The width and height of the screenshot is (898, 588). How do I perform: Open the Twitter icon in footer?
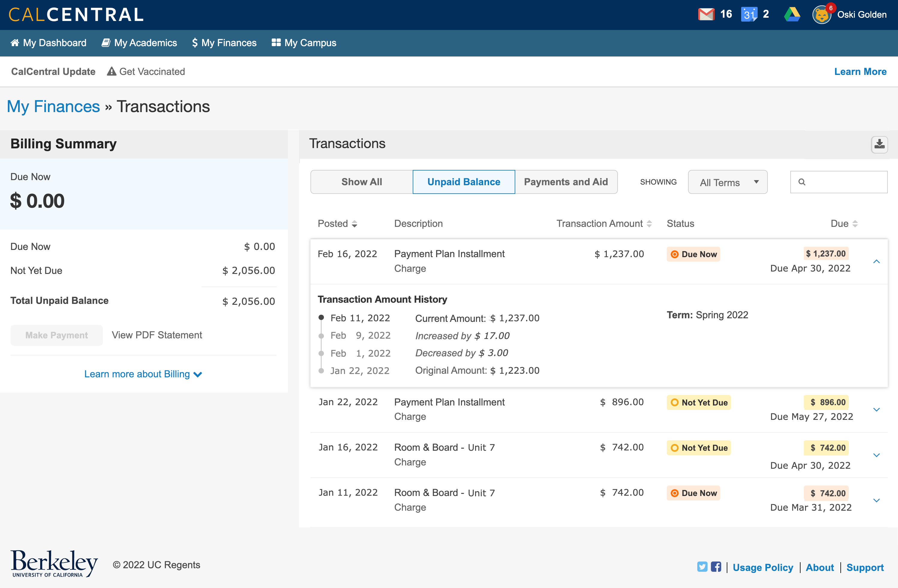pyautogui.click(x=702, y=566)
